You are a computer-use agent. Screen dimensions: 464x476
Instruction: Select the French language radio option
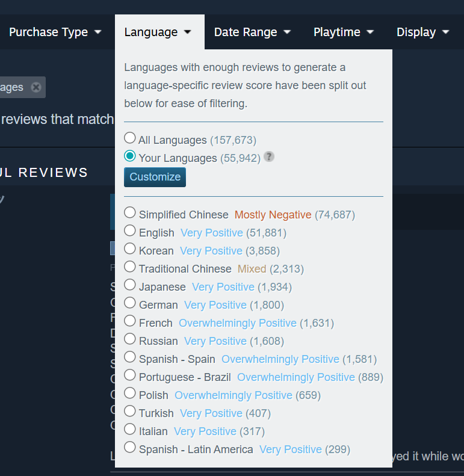(129, 321)
